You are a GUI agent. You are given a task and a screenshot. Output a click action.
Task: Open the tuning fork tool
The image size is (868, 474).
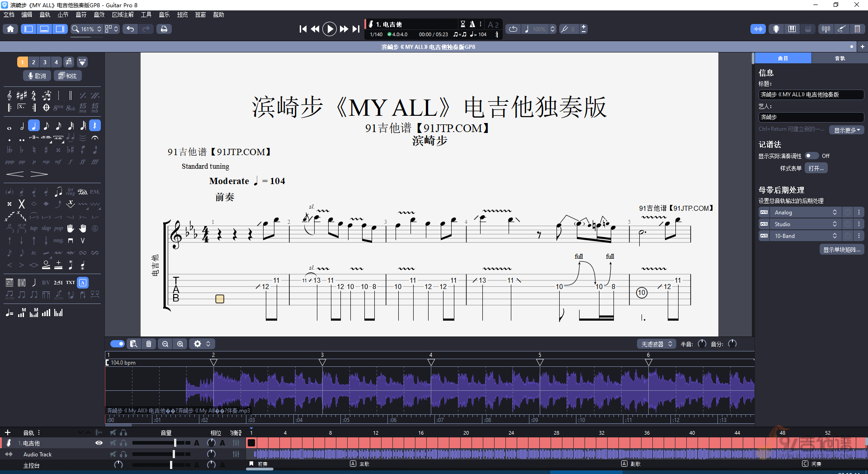565,29
